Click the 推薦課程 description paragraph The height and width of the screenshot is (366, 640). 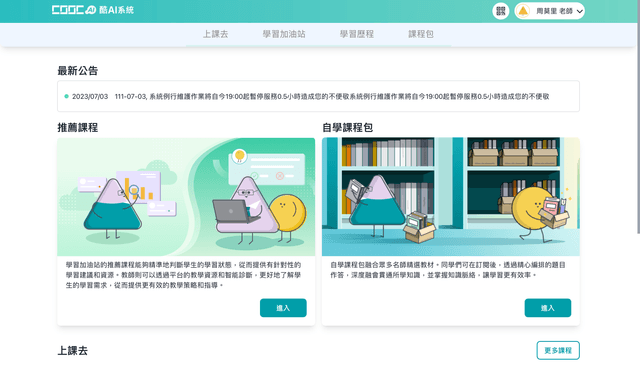(183, 275)
